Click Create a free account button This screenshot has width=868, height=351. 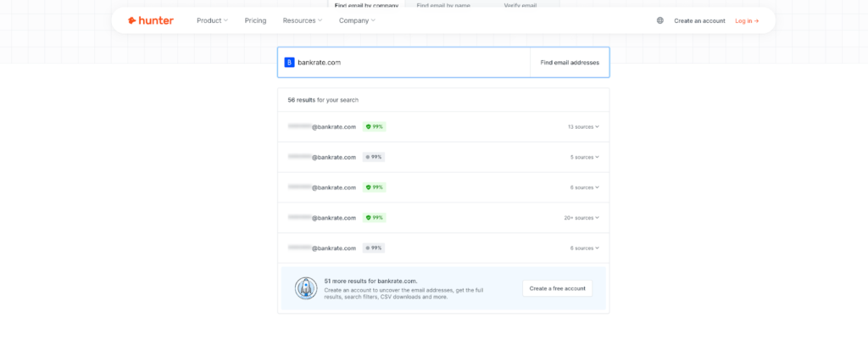pos(558,288)
